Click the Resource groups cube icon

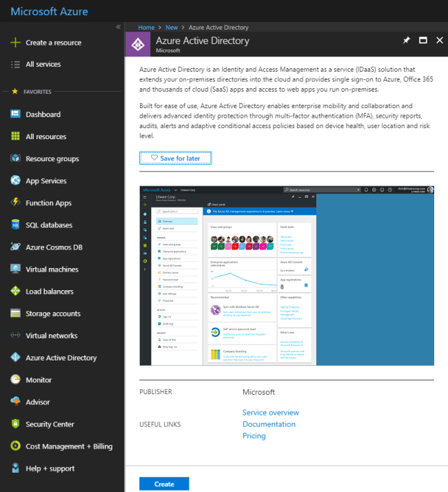tap(15, 158)
